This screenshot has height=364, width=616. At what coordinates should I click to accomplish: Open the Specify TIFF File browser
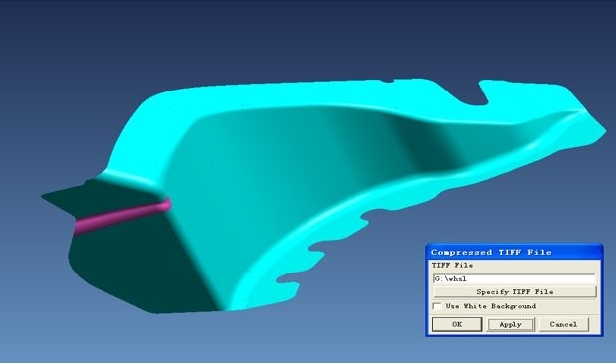(x=514, y=291)
